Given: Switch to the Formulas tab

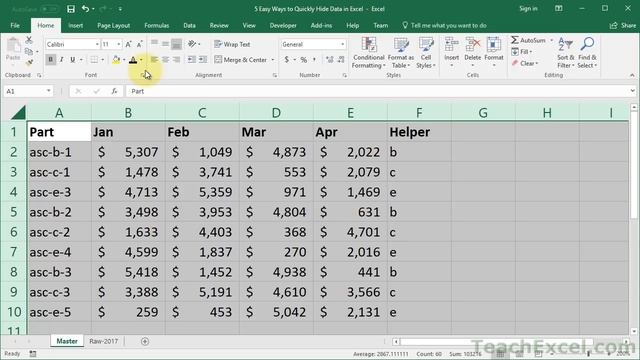Looking at the screenshot, I should coord(157,25).
